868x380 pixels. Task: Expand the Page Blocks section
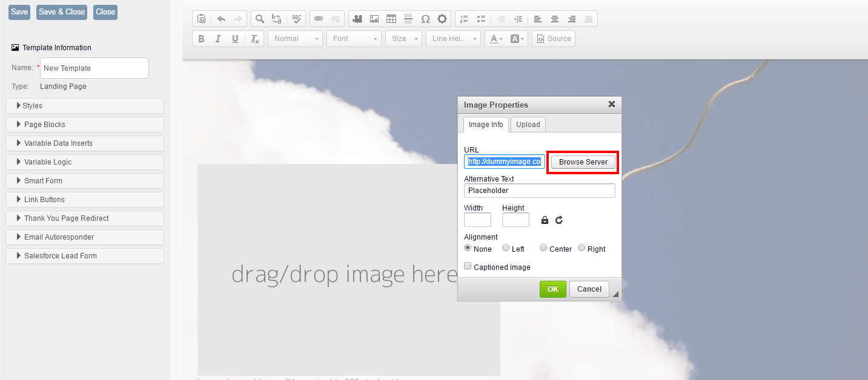[x=85, y=125]
